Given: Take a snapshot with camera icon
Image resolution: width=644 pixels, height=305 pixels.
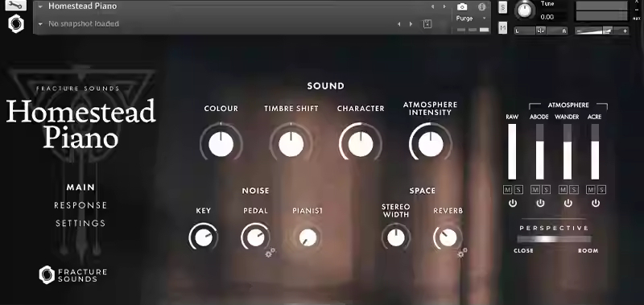Looking at the screenshot, I should pyautogui.click(x=462, y=6).
